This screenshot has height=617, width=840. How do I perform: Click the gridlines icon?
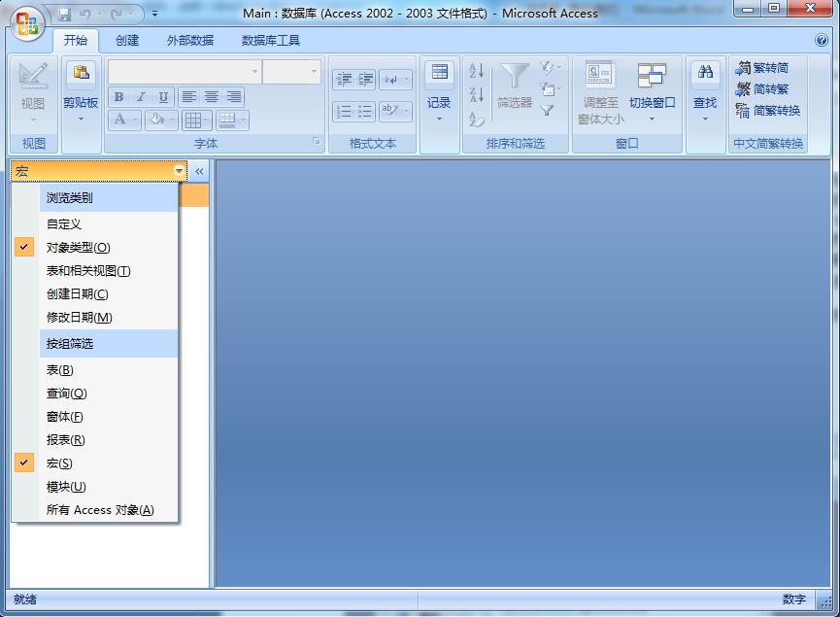click(x=193, y=120)
